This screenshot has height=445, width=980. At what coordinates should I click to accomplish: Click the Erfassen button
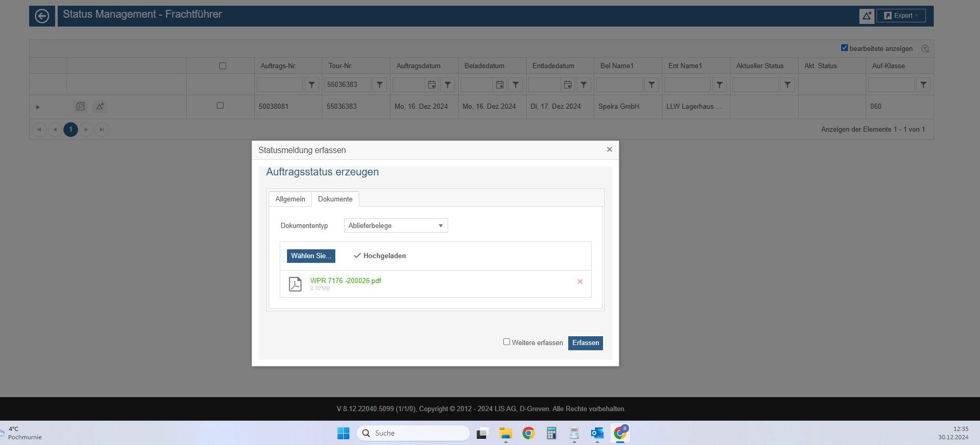tap(585, 343)
